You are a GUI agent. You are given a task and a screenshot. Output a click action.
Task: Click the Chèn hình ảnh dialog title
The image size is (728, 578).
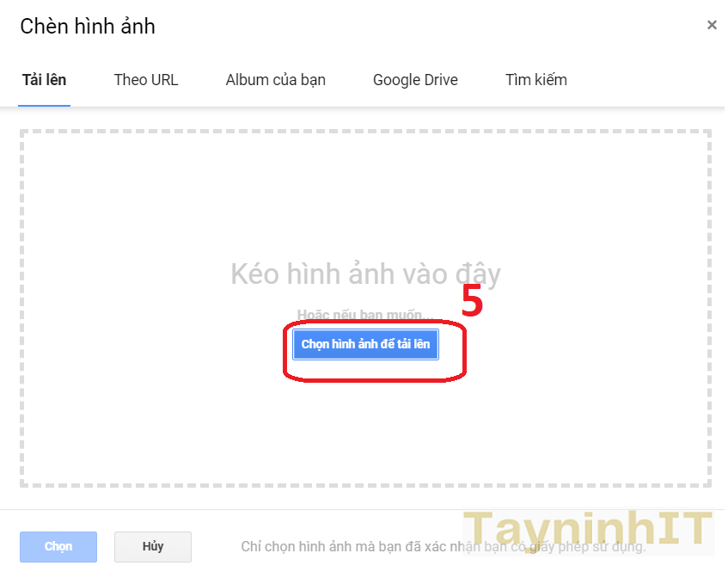point(88,26)
